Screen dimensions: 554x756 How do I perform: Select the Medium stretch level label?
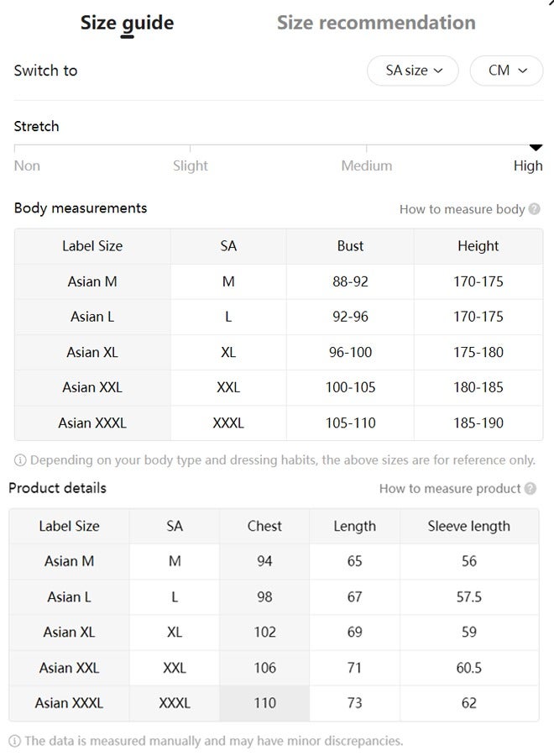coord(367,165)
